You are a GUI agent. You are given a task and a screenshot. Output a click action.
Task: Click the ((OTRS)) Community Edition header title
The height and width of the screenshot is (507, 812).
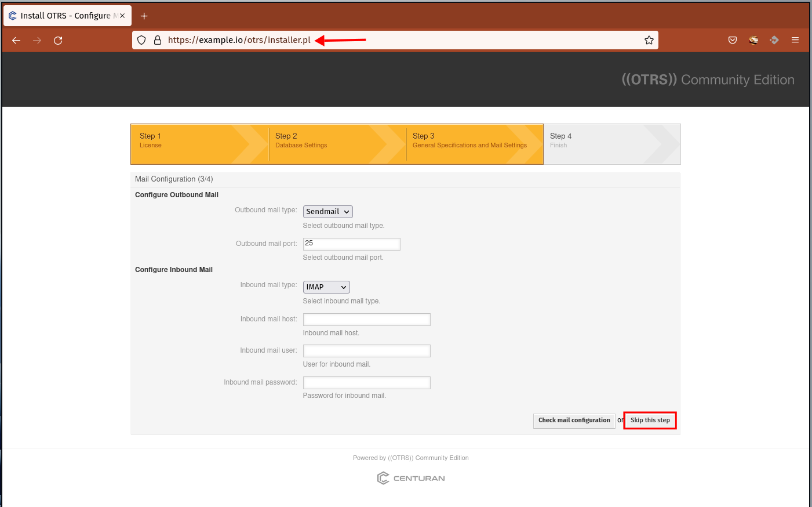708,79
